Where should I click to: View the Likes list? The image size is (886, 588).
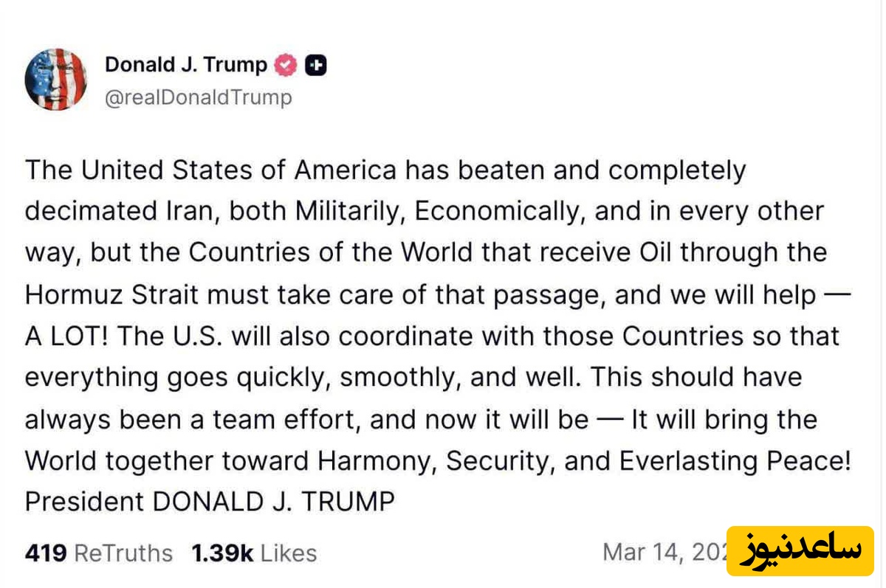[x=289, y=553]
